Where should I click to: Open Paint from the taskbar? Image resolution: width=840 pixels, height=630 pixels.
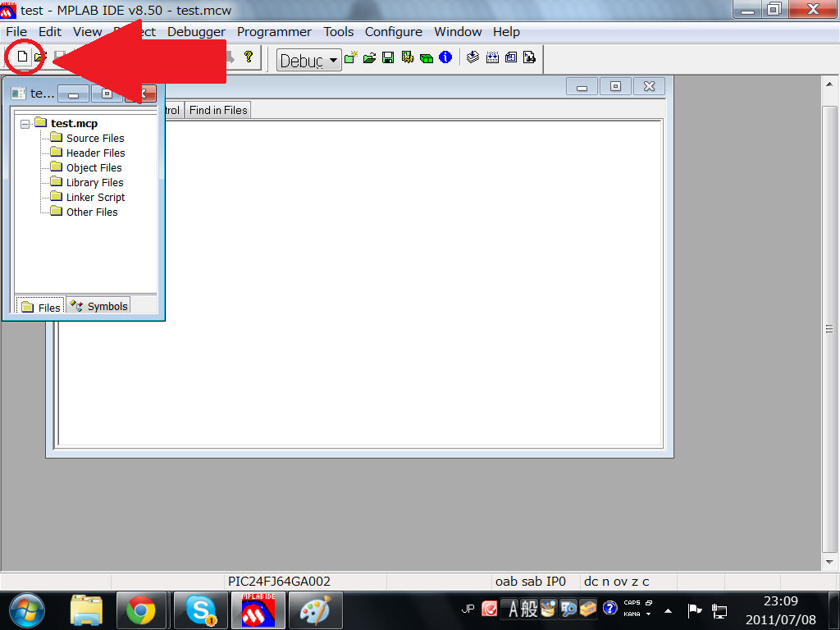point(316,610)
